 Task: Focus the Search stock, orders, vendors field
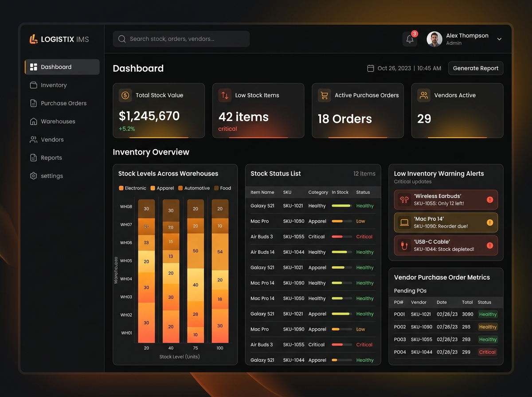pyautogui.click(x=181, y=39)
